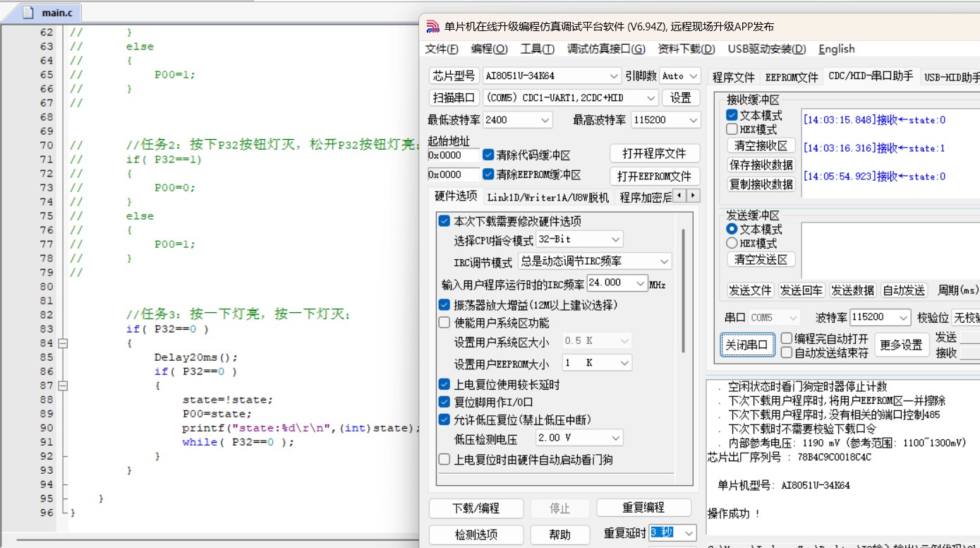Click the 保存接收数据 button
980x548 pixels.
click(x=761, y=165)
